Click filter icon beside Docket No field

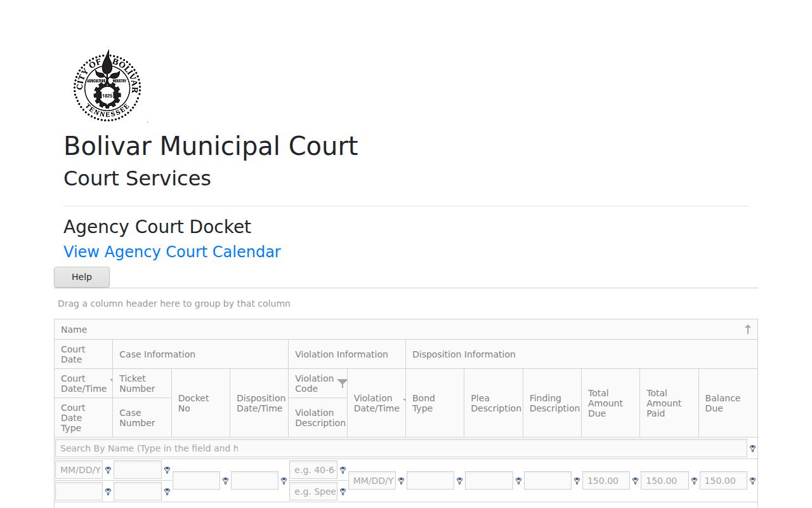coord(225,481)
